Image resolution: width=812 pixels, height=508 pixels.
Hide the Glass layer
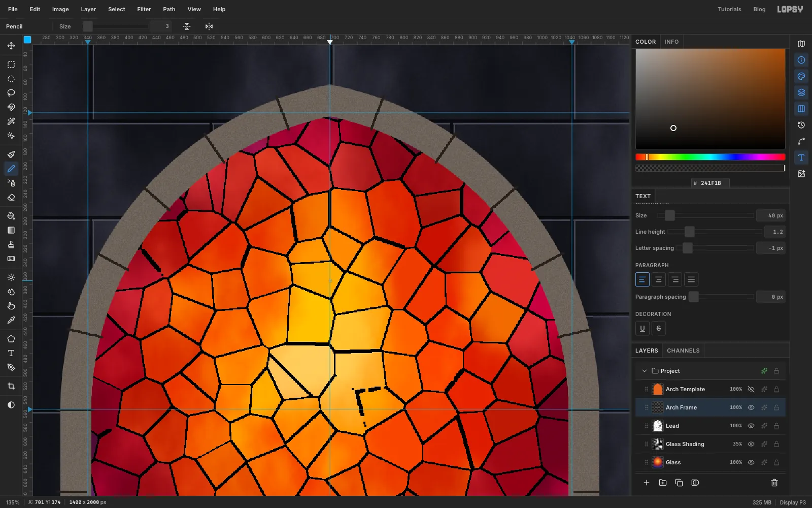[x=751, y=462]
